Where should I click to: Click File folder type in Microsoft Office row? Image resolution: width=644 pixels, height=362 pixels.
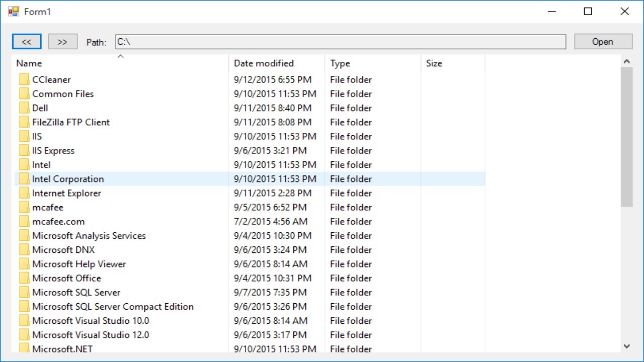click(x=351, y=278)
